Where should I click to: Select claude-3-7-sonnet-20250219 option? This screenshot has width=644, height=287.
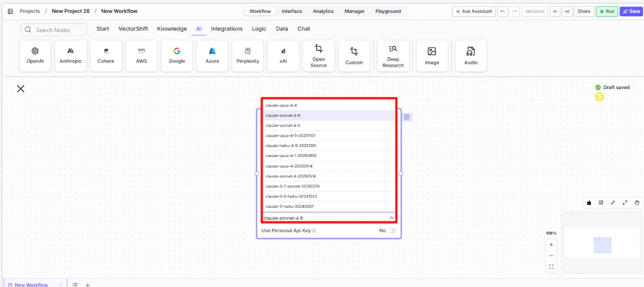click(329, 186)
